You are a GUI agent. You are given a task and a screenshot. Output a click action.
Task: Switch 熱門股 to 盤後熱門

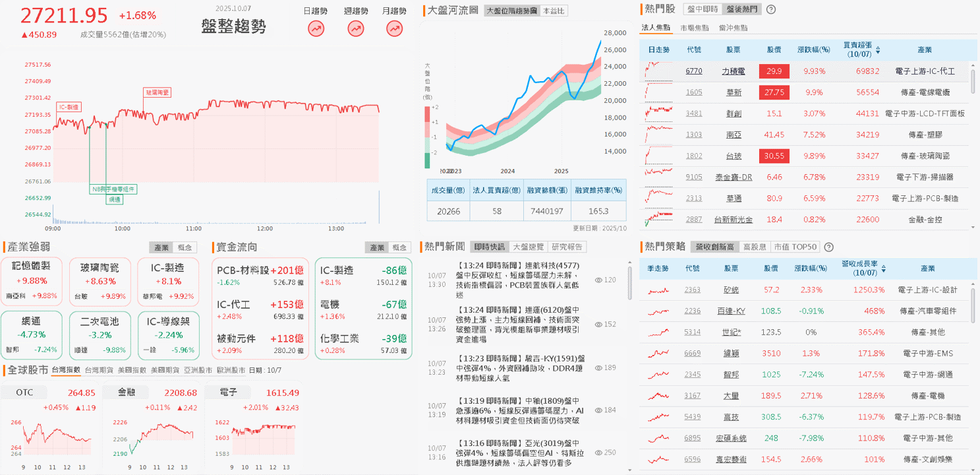tap(741, 10)
